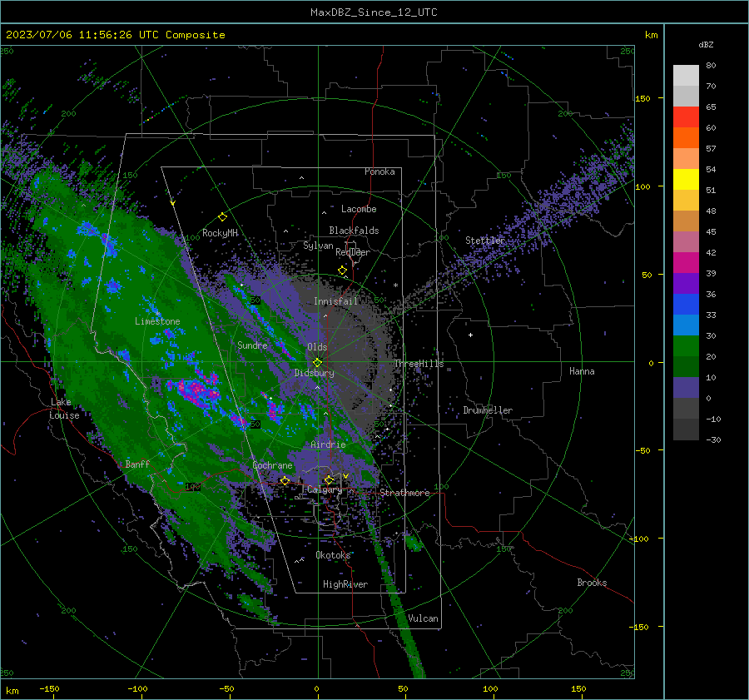The width and height of the screenshot is (749, 700).
Task: Click the 2023/07/06 11:56:26 UTC Composite timestamp
Action: [115, 35]
